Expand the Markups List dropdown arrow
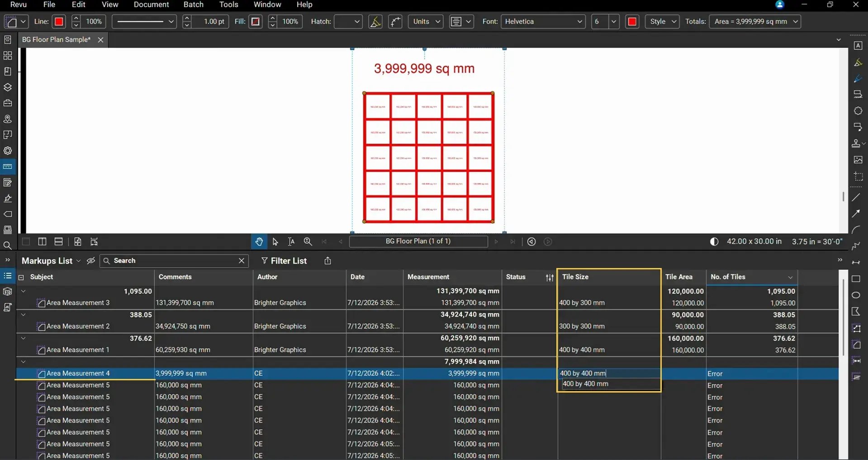Screen dimensions: 868x460 click(78, 261)
